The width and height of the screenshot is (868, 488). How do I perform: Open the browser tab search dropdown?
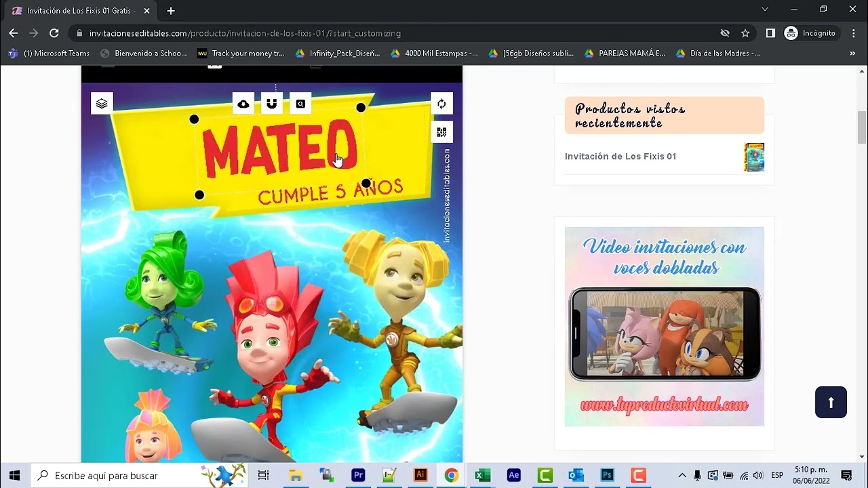coord(765,9)
